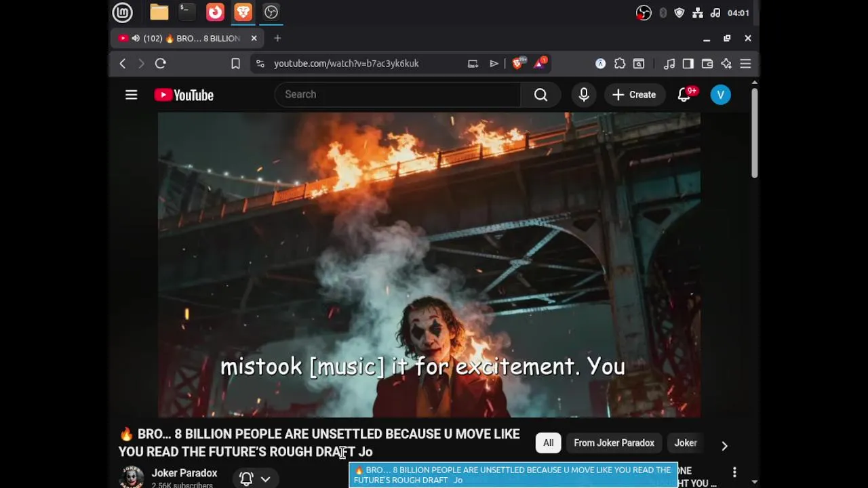
Task: Toggle the browser sidebar panel
Action: pos(688,64)
